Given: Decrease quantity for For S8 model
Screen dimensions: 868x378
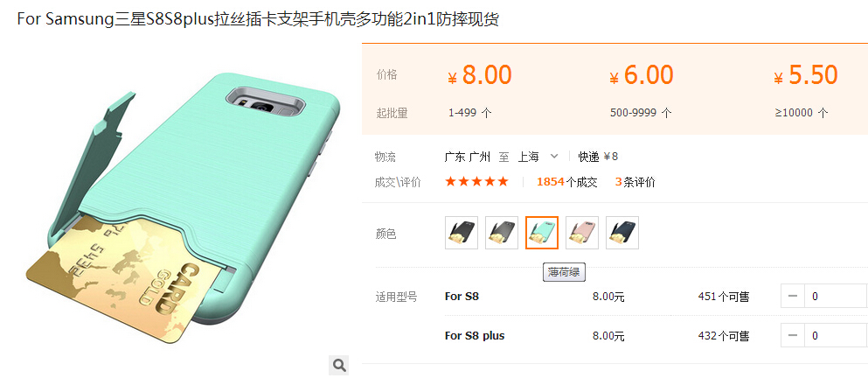Looking at the screenshot, I should tap(793, 297).
